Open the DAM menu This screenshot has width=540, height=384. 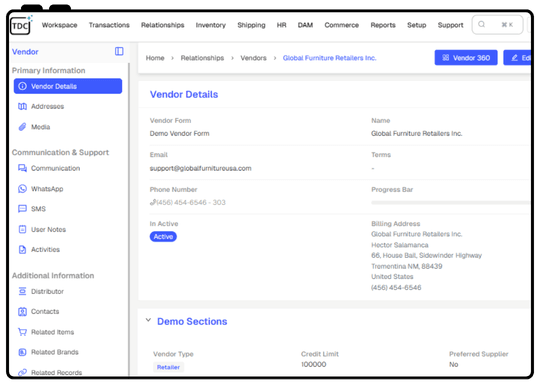pos(305,25)
